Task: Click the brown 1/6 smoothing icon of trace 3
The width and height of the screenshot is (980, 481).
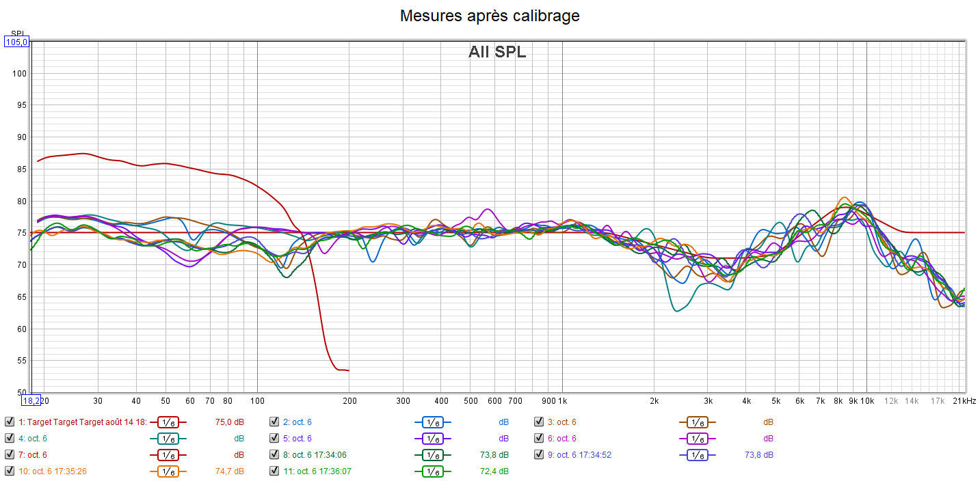Action: [x=697, y=422]
